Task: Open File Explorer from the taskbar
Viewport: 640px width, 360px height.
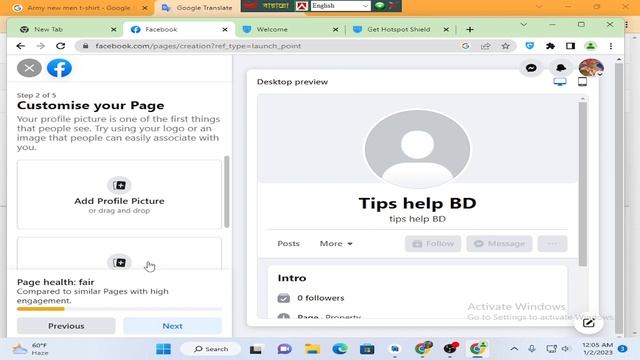Action: point(312,349)
